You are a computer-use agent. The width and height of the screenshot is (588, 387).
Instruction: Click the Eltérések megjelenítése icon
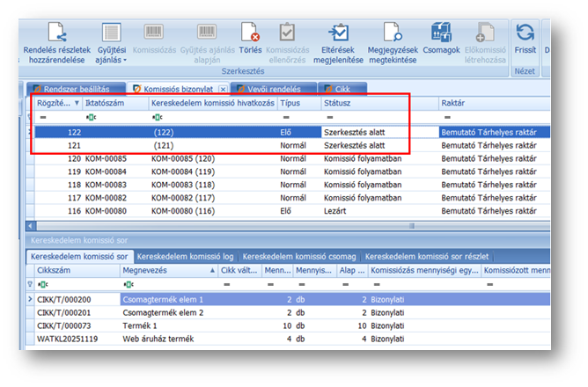click(x=337, y=33)
